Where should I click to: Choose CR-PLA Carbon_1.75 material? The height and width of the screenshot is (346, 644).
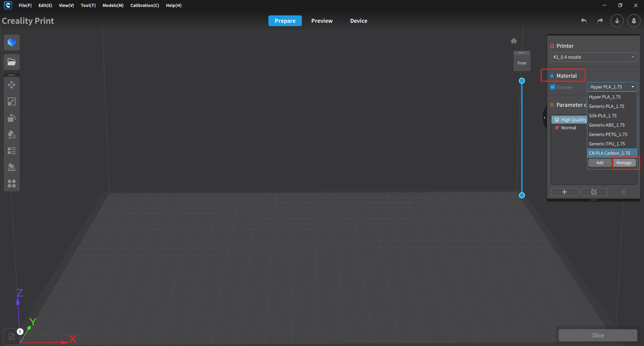coord(612,153)
